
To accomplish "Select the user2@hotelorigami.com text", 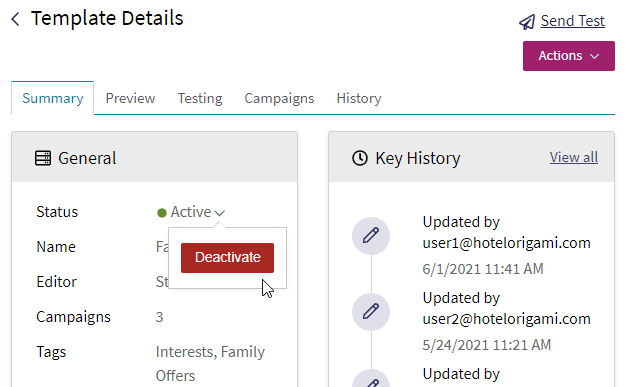I will click(x=506, y=319).
